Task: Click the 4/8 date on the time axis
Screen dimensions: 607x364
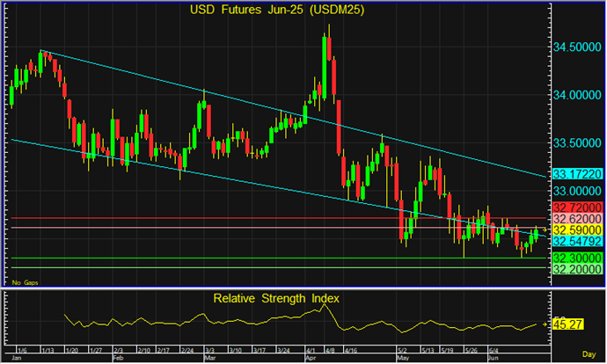Action: point(330,351)
